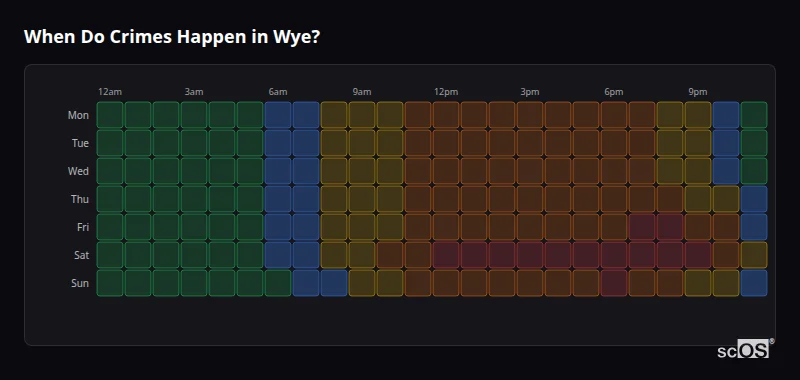This screenshot has height=380, width=800.
Task: Click the 9pm column label
Action: [x=698, y=92]
